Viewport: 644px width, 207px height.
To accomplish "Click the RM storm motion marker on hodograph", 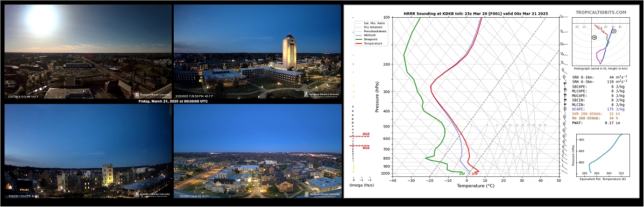I will click(614, 31).
